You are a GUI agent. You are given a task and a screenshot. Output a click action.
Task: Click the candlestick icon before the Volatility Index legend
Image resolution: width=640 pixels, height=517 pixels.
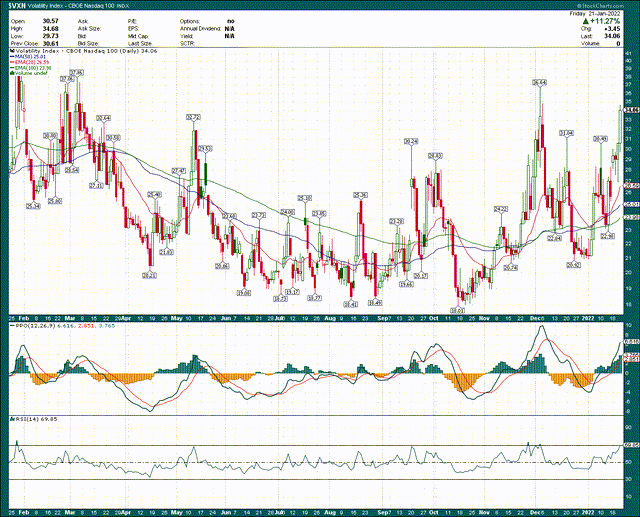[12, 51]
